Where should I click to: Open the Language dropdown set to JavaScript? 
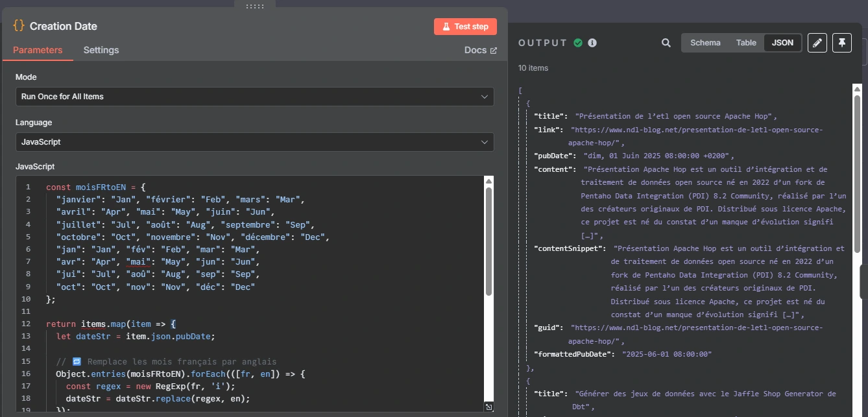point(254,142)
